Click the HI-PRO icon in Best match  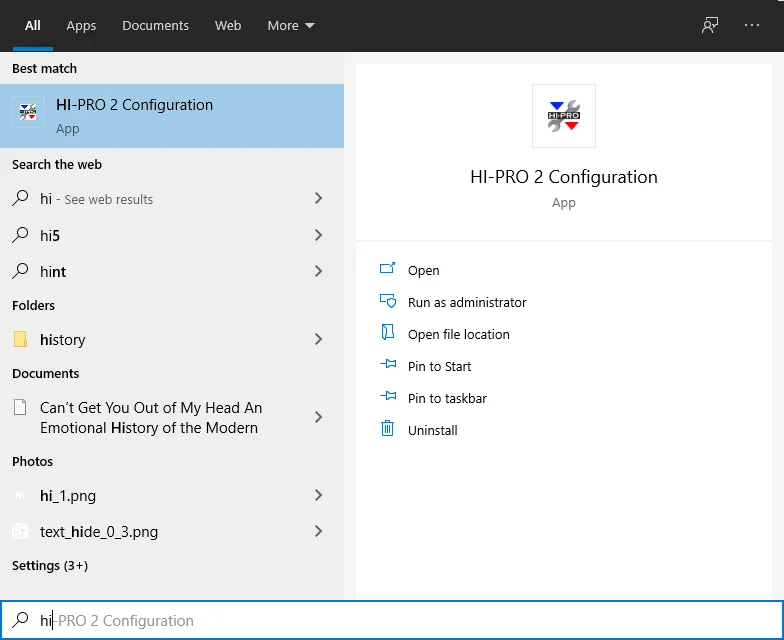tap(28, 112)
